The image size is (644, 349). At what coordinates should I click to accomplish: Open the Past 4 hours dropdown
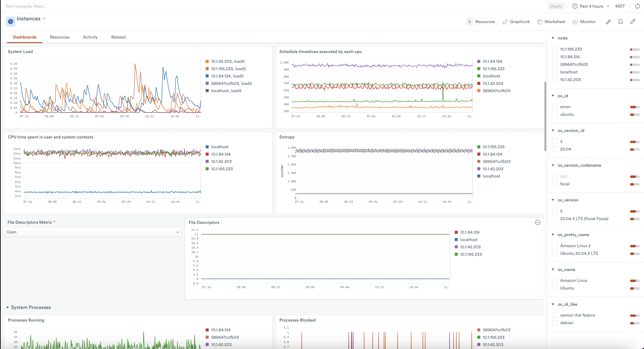pyautogui.click(x=591, y=6)
